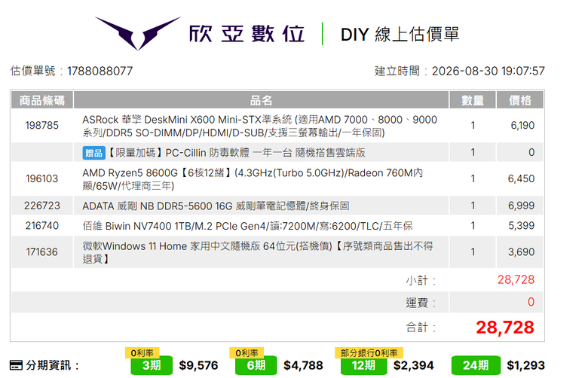This screenshot has height=378, width=588.
Task: Click the Biwin NV7400 1TB product name
Action: [247, 226]
